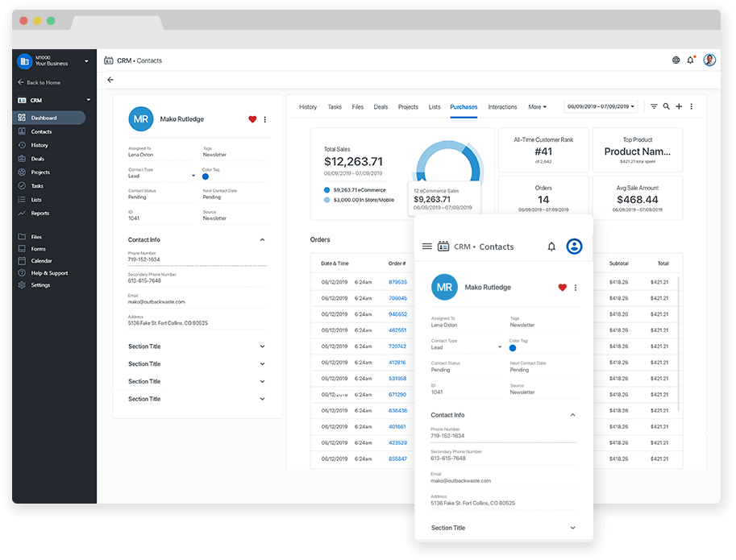
Task: Open Reports in the sidebar
Action: coord(40,214)
